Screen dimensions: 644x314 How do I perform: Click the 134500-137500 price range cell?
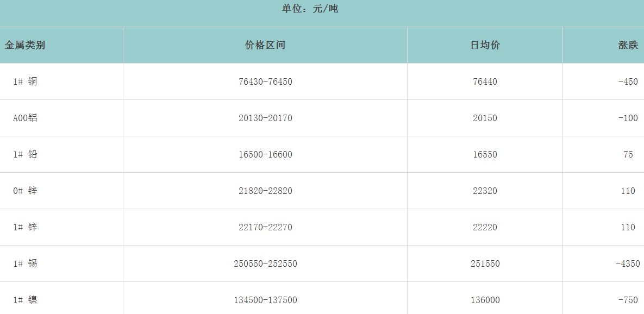click(265, 300)
